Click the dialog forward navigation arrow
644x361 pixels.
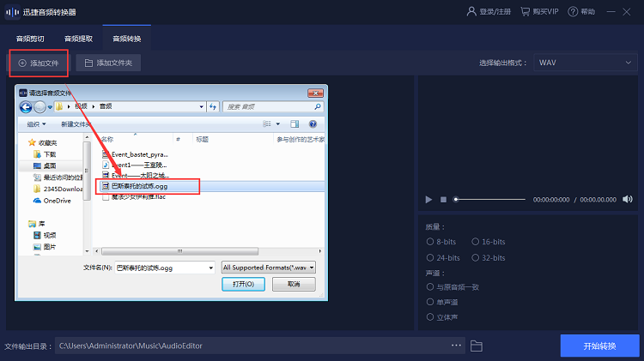tap(39, 107)
